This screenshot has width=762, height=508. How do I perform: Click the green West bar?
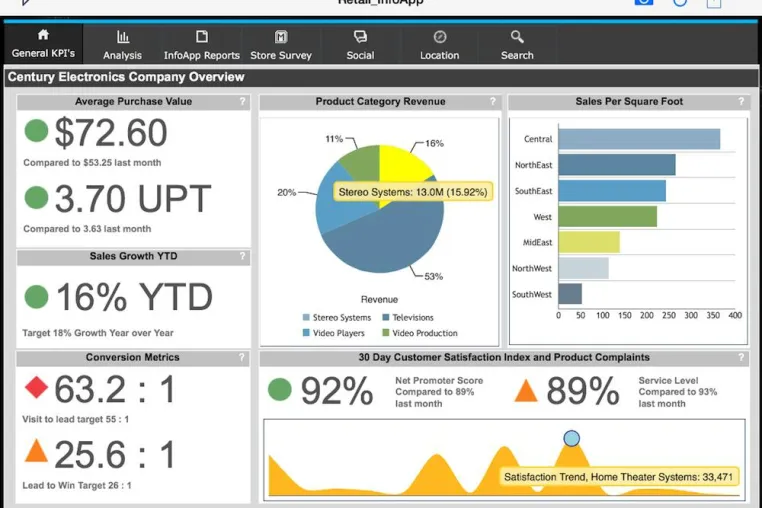[607, 216]
